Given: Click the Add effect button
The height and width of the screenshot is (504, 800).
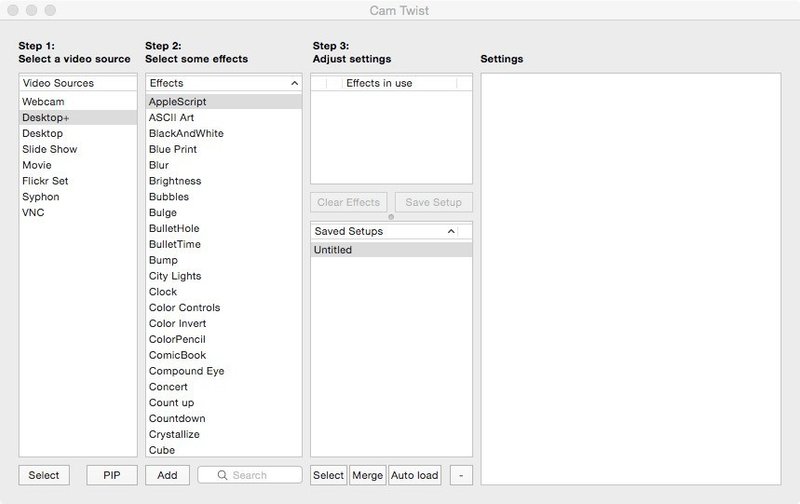Looking at the screenshot, I should [167, 475].
